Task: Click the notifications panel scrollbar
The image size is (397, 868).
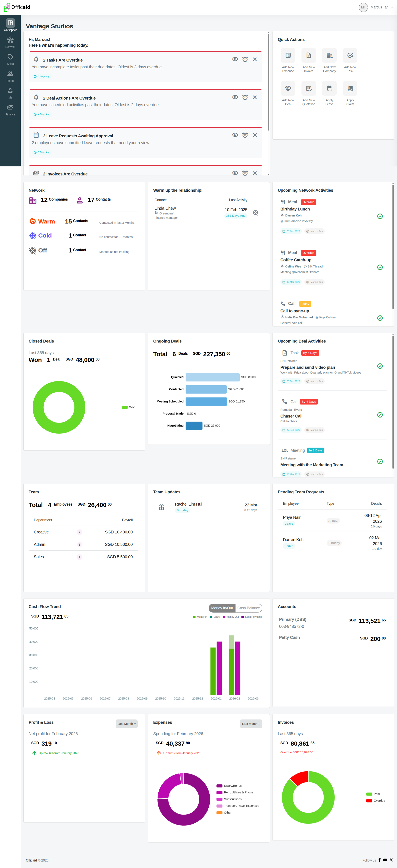Action: click(x=268, y=82)
